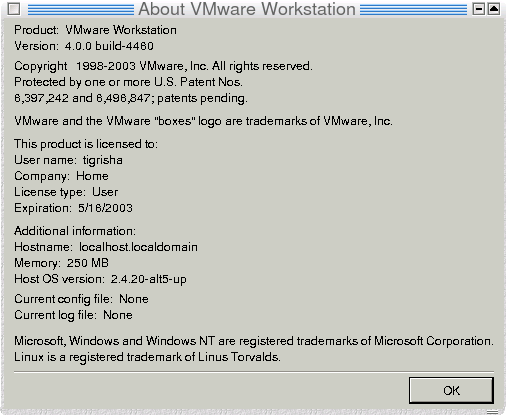Click the Hostname localhost.localdomain line
The image size is (506, 415).
(x=106, y=247)
